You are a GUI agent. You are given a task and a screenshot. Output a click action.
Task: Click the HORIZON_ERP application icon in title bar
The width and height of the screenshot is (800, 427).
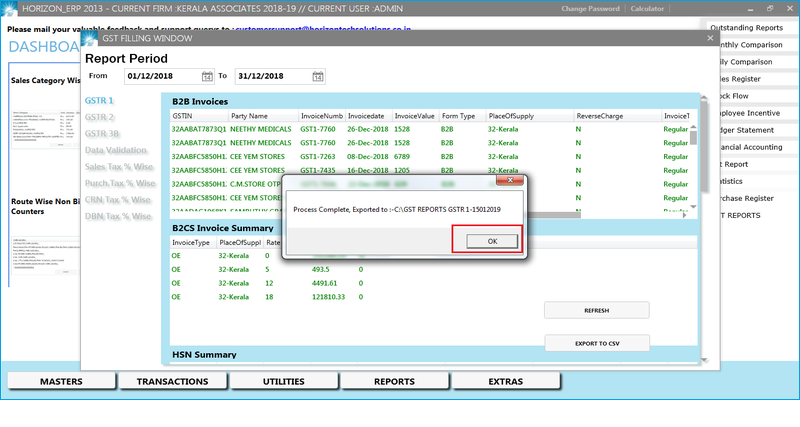tap(8, 7)
